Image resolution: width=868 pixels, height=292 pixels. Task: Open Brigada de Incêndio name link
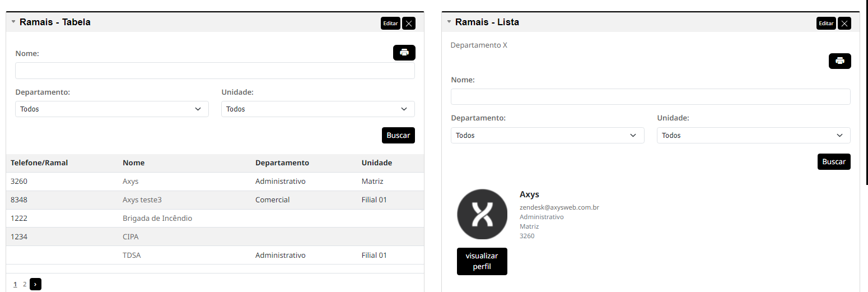coord(157,218)
